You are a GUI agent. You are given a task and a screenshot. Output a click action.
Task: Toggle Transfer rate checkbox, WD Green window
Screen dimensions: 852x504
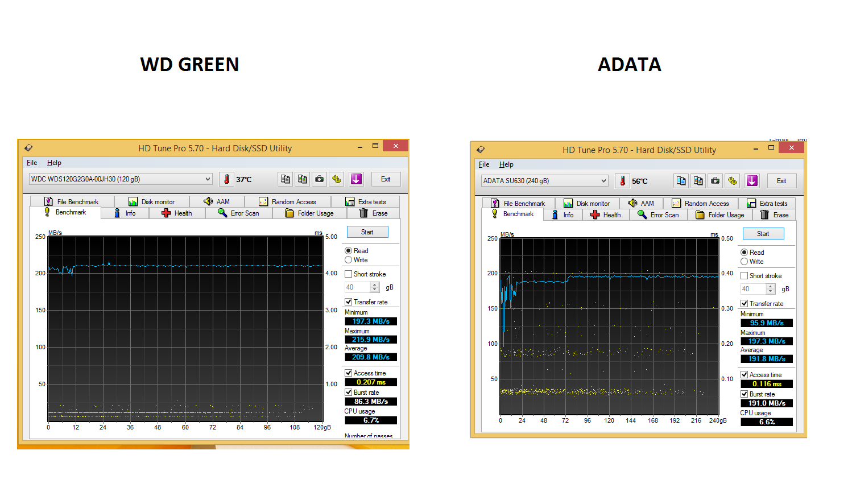[348, 302]
